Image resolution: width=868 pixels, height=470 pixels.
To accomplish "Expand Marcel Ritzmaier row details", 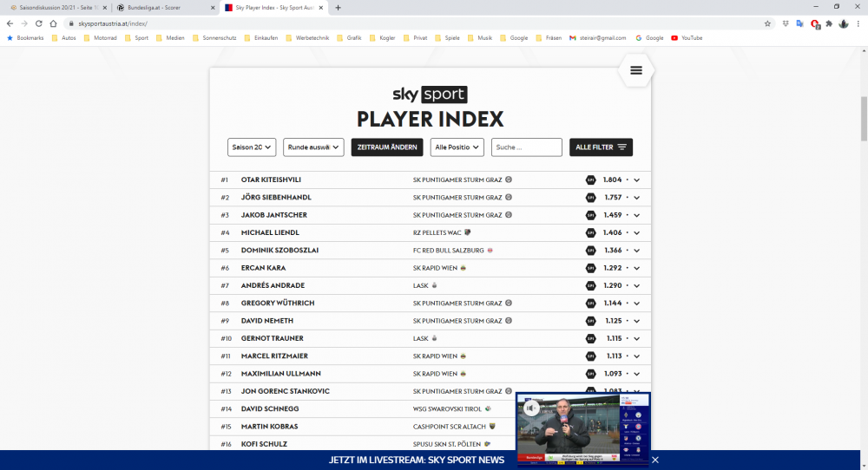I will [637, 356].
